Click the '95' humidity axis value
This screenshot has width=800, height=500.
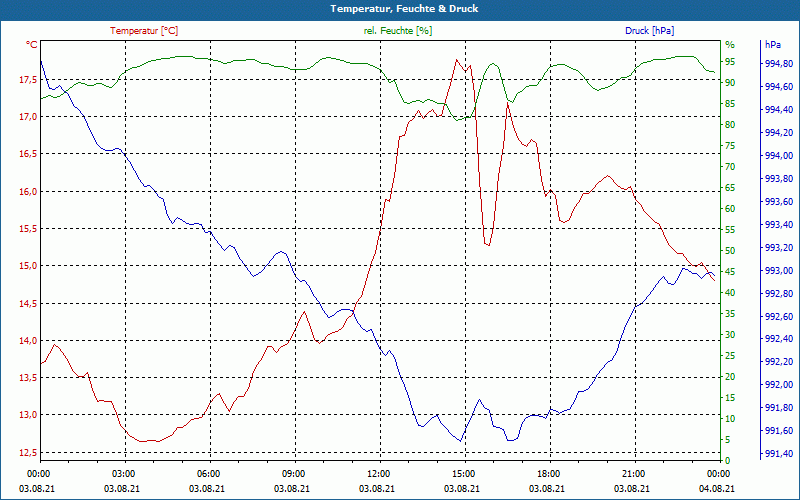730,62
